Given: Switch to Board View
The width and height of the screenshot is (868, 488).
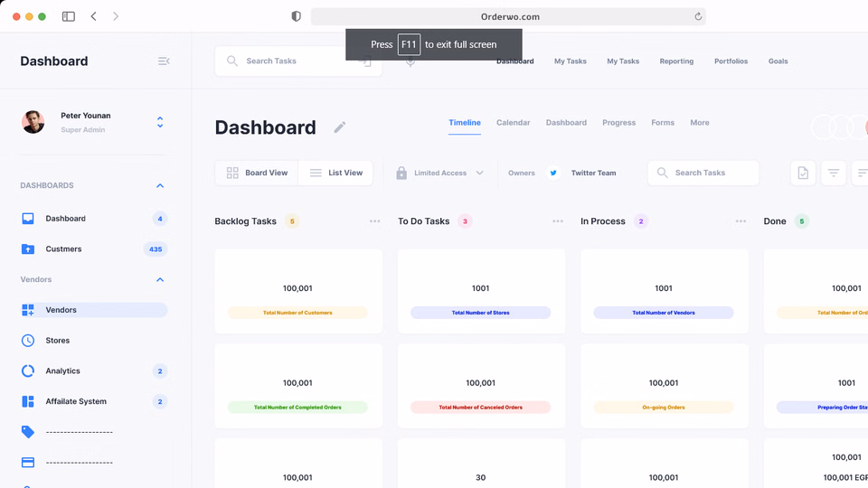Looking at the screenshot, I should [x=257, y=173].
